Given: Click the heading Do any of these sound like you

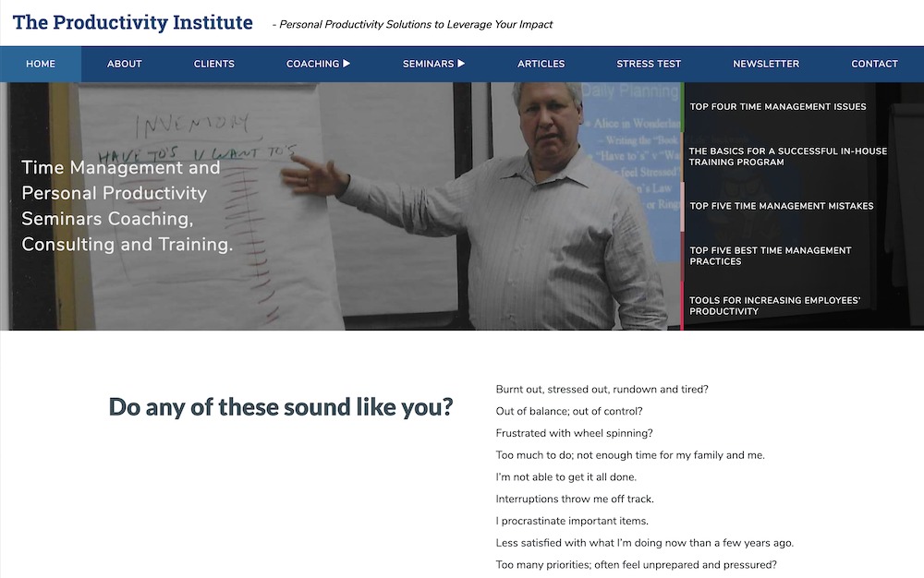Looking at the screenshot, I should tap(281, 406).
